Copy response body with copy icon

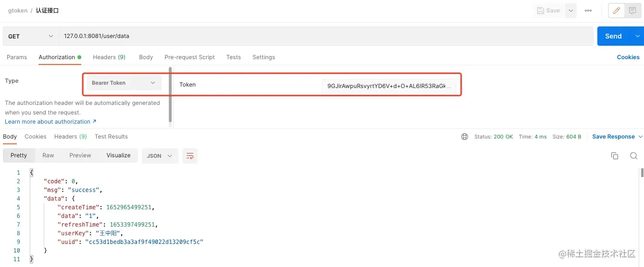(x=614, y=156)
